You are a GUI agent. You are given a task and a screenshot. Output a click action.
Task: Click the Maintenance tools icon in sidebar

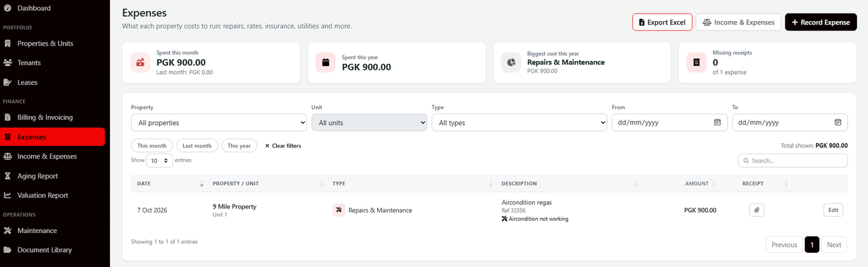(x=7, y=230)
